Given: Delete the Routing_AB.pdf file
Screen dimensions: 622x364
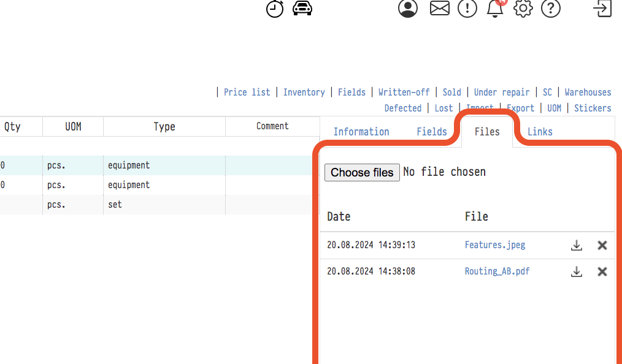Looking at the screenshot, I should pos(602,271).
